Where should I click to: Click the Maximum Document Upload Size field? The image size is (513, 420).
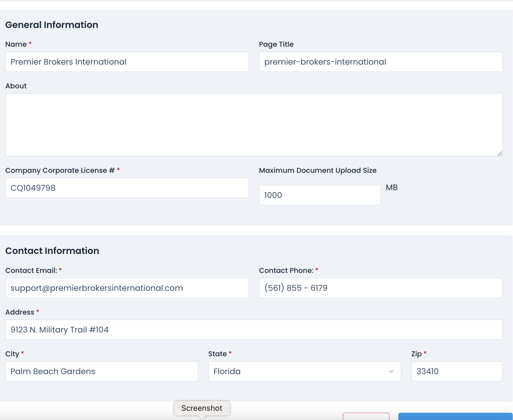[x=320, y=195]
